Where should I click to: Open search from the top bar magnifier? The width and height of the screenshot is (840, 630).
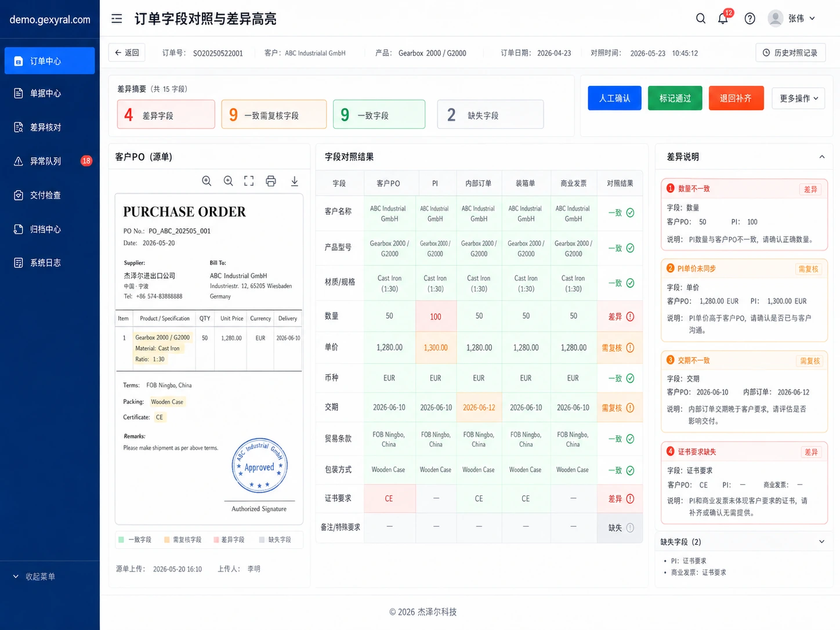click(x=701, y=19)
